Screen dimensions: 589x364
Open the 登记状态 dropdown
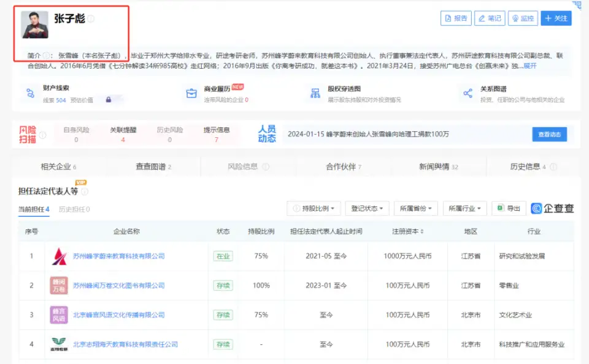coord(367,209)
